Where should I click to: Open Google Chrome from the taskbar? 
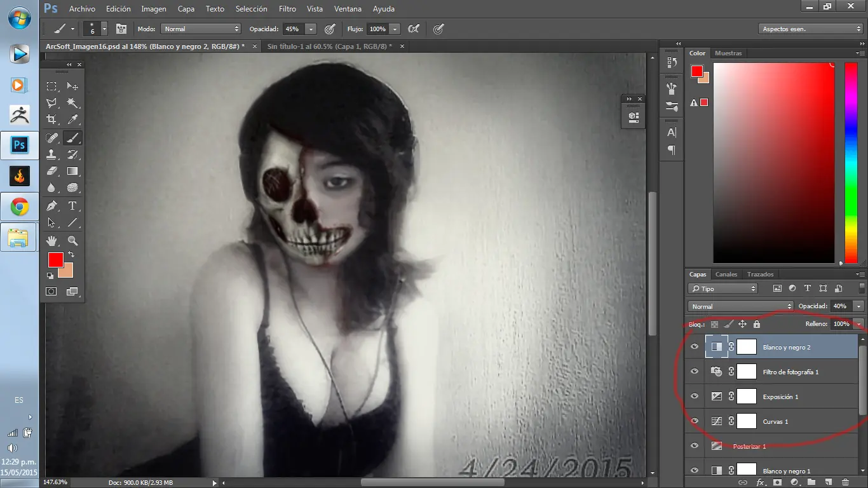point(19,207)
